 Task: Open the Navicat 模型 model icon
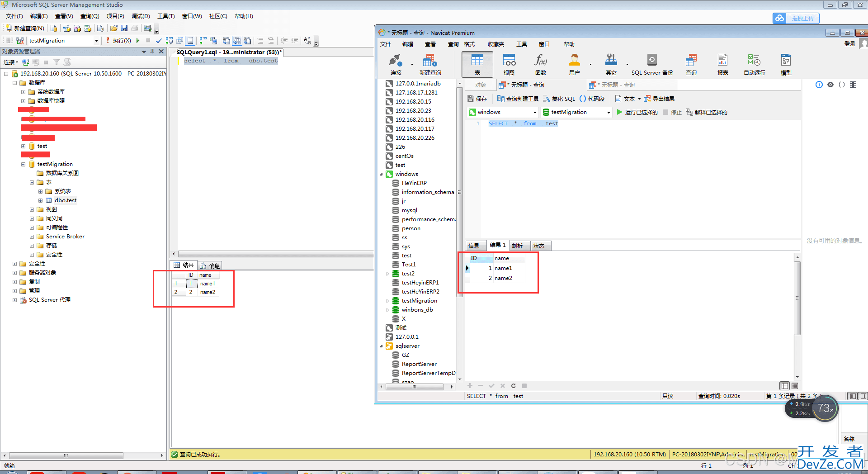pos(786,64)
